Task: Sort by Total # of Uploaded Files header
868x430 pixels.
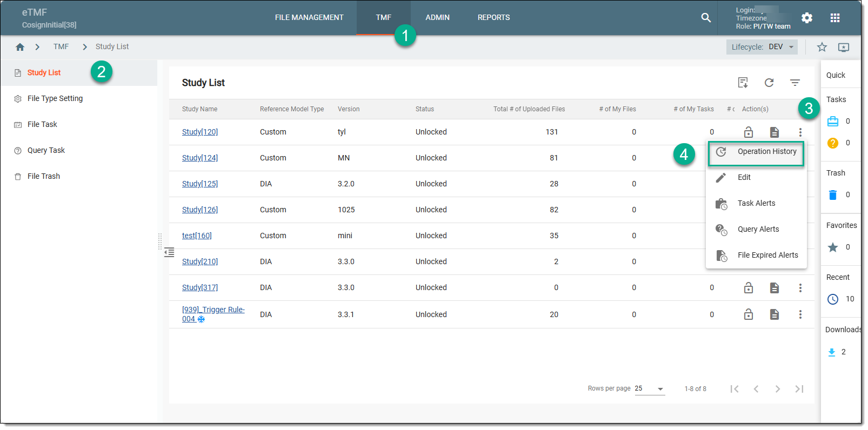Action: coord(529,109)
